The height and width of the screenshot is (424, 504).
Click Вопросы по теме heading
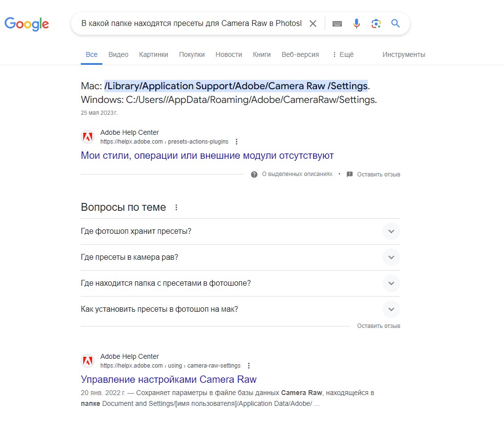123,207
